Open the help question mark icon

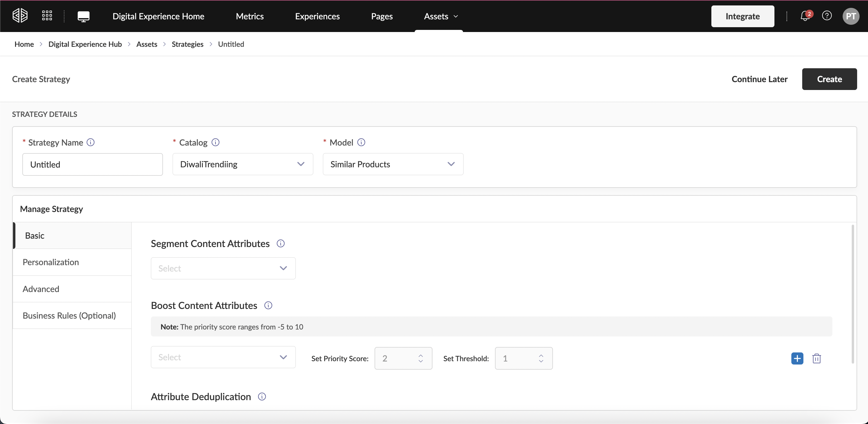tap(827, 16)
